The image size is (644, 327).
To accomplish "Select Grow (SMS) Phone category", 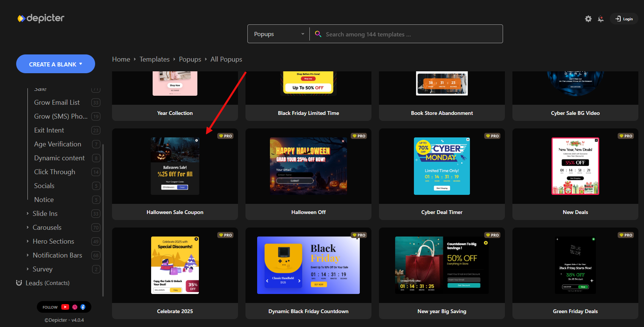I will tap(61, 116).
